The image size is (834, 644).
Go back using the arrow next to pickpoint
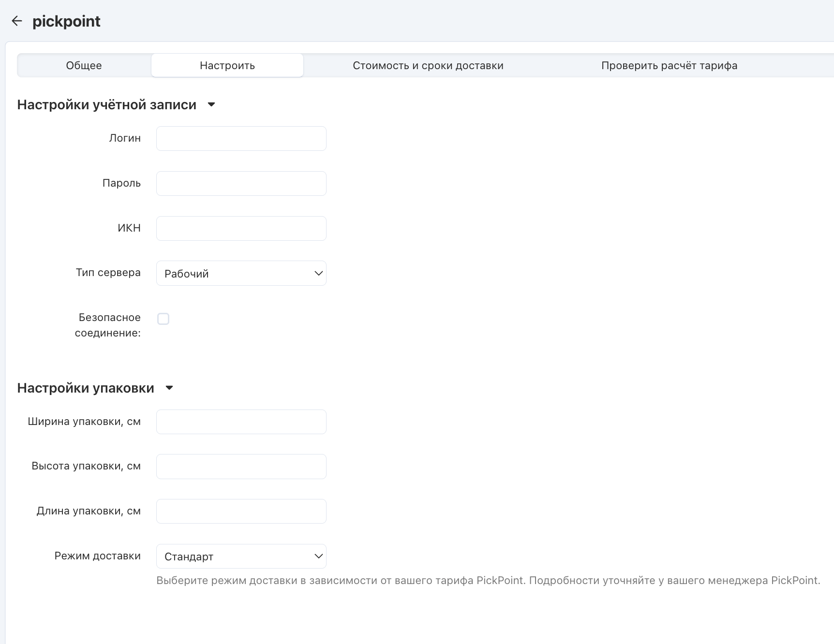click(17, 21)
